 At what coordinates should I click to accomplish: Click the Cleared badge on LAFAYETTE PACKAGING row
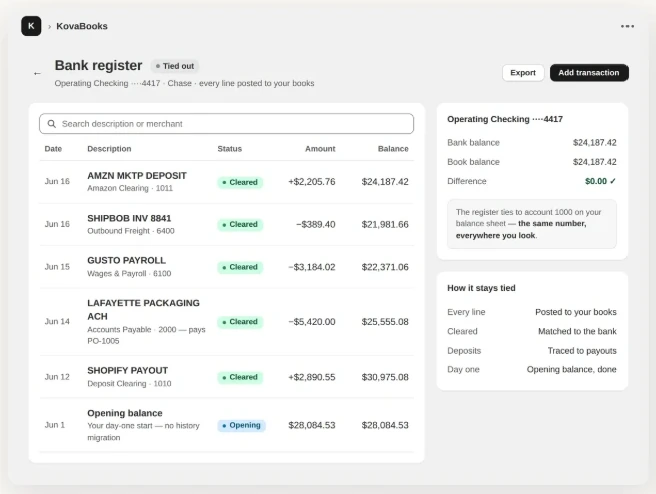(x=240, y=322)
